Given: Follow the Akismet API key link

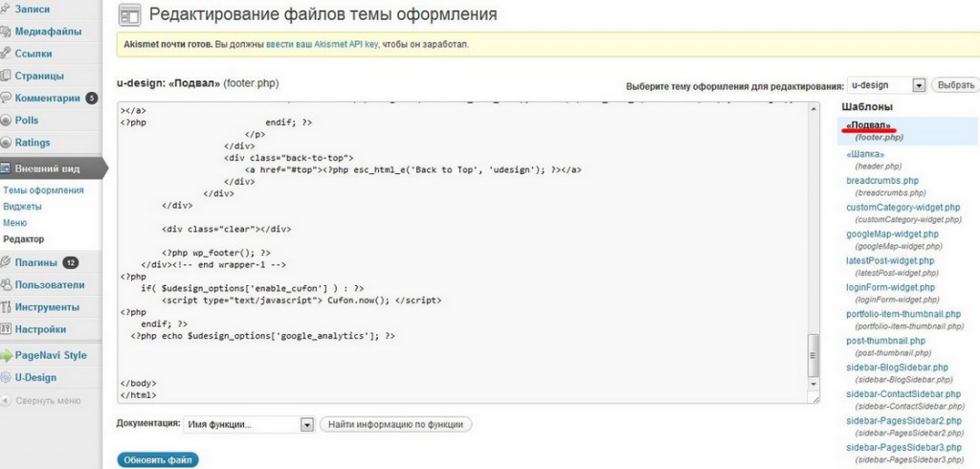Looking at the screenshot, I should coord(322,45).
